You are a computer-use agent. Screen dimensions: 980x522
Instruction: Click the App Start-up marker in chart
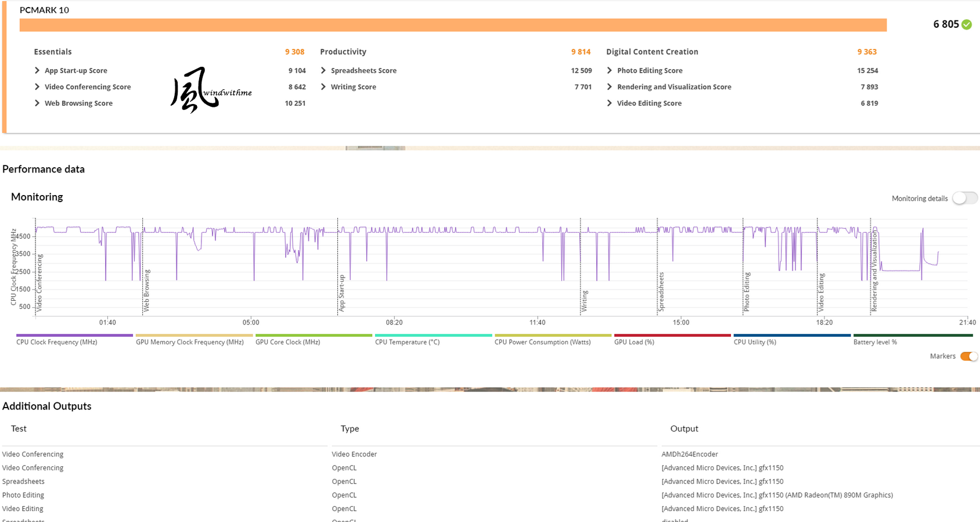click(x=342, y=293)
